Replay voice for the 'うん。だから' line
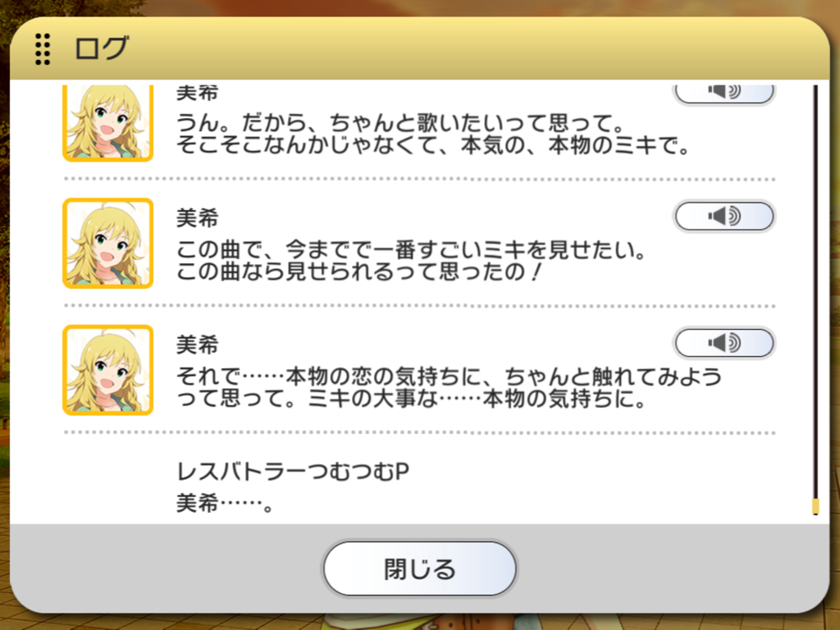Screen dimensions: 840x630 (x=724, y=94)
